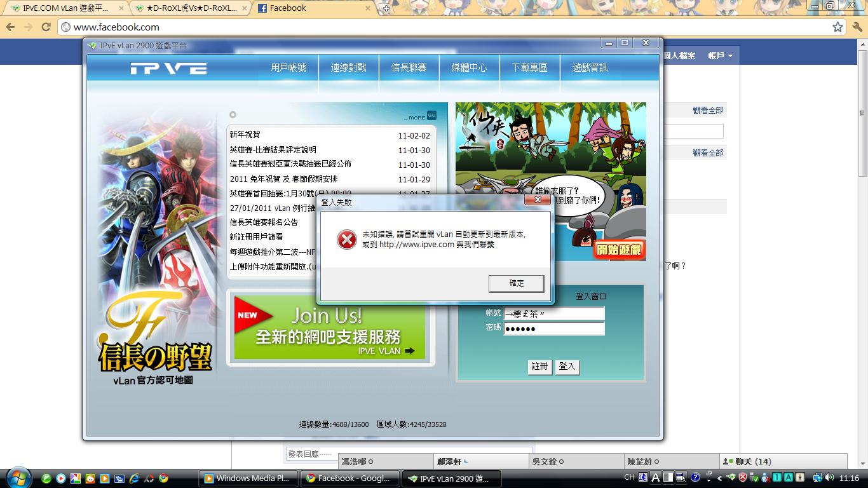
Task: Click the 註冊 register button
Action: coord(539,367)
